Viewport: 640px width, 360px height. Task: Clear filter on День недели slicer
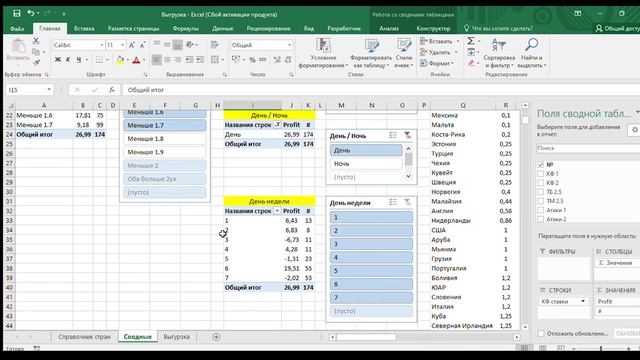click(x=407, y=202)
